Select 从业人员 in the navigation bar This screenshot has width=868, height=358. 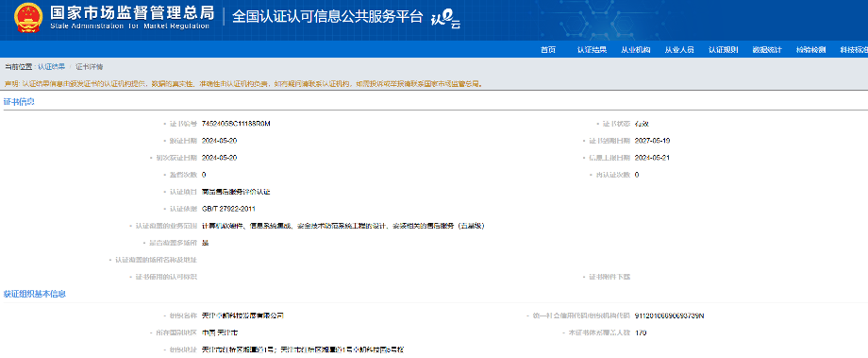click(x=679, y=50)
